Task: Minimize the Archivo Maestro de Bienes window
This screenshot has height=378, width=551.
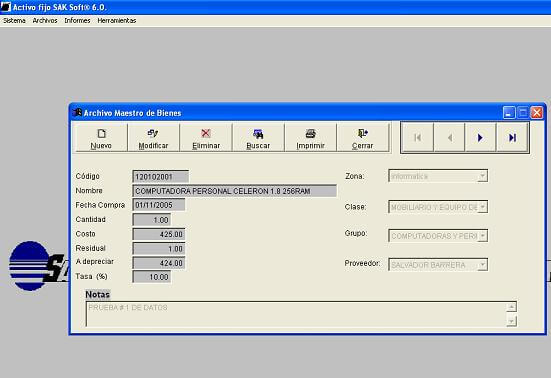Action: (x=509, y=113)
